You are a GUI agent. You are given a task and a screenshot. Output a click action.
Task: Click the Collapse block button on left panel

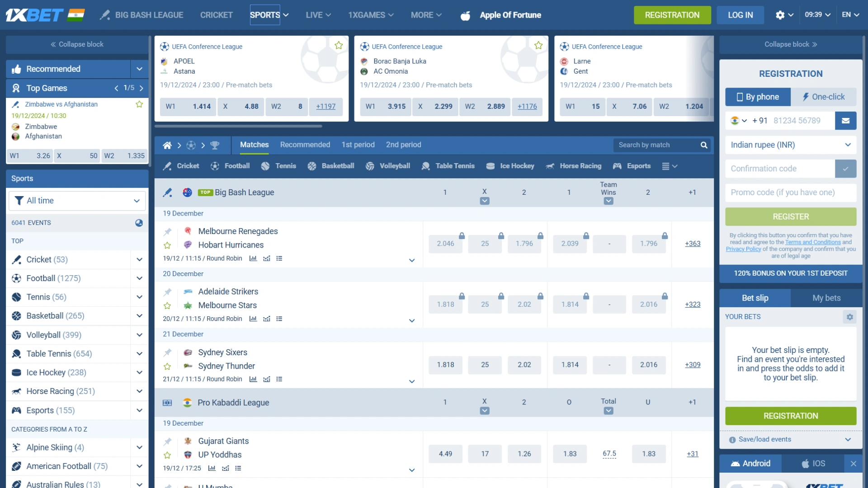(76, 44)
